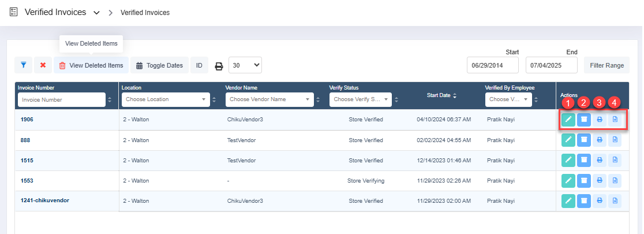Sort by Start Date column arrows
Viewport: 644px width, 234px height.
(454, 95)
